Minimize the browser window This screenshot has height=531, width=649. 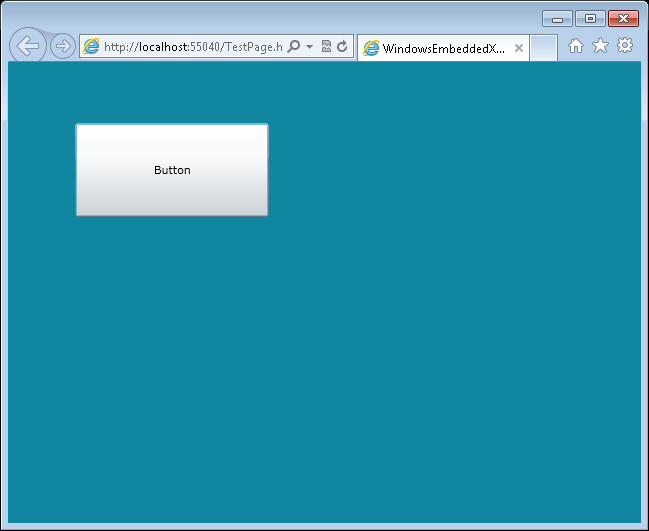coord(557,19)
